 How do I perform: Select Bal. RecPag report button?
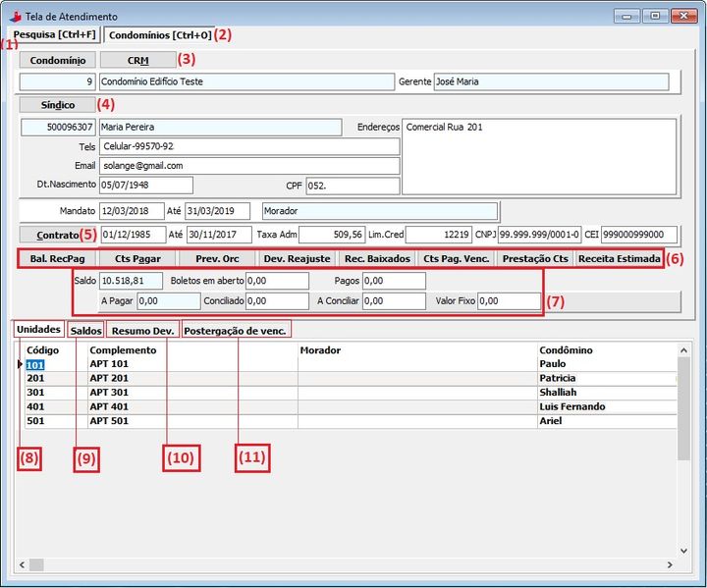point(58,258)
